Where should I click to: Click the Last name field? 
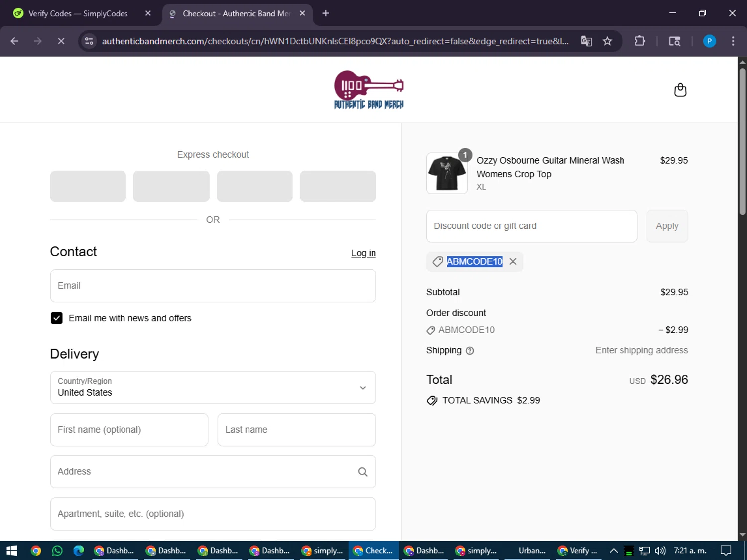click(297, 430)
